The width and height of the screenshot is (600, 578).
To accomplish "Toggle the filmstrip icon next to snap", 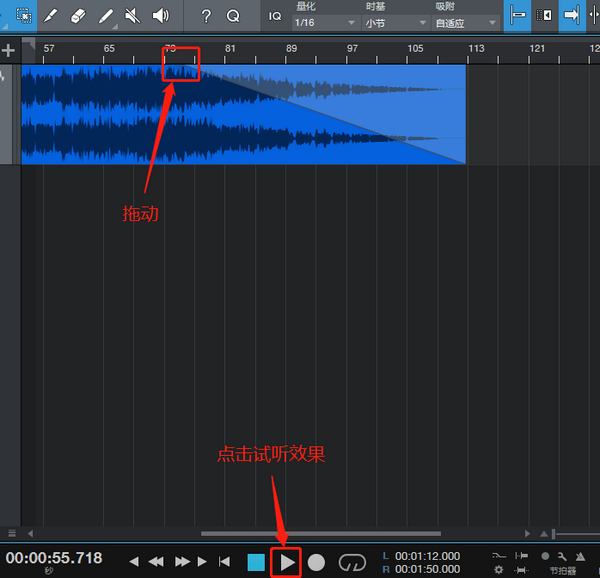I will (x=545, y=15).
